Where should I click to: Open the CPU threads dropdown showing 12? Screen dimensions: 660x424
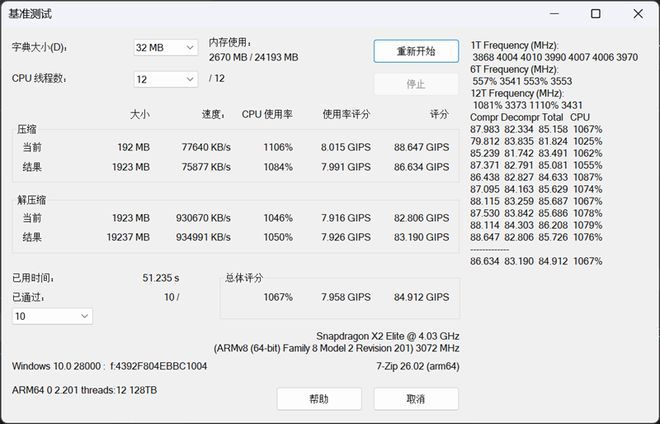tap(165, 79)
